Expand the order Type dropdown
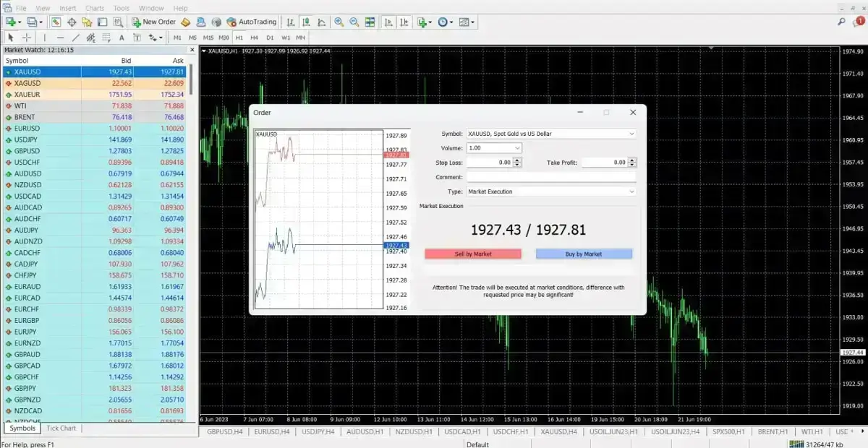 click(x=631, y=191)
